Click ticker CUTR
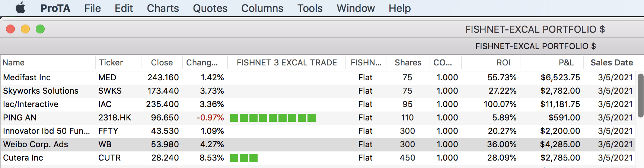This screenshot has width=644, height=168. tap(109, 158)
